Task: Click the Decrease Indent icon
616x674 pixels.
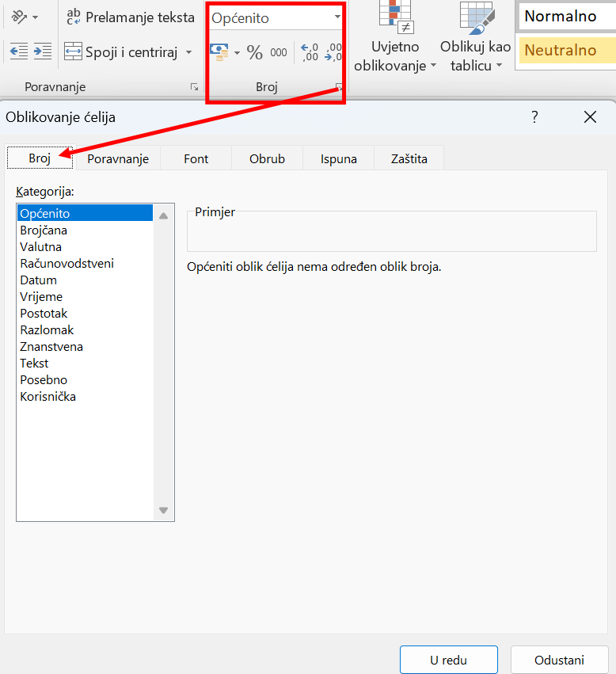Action: click(18, 52)
